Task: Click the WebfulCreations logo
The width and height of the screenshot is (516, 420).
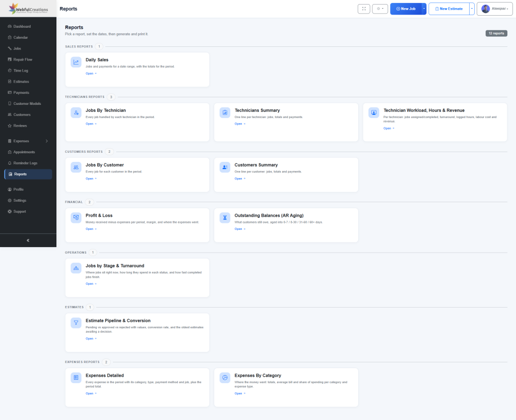Action: point(28,9)
